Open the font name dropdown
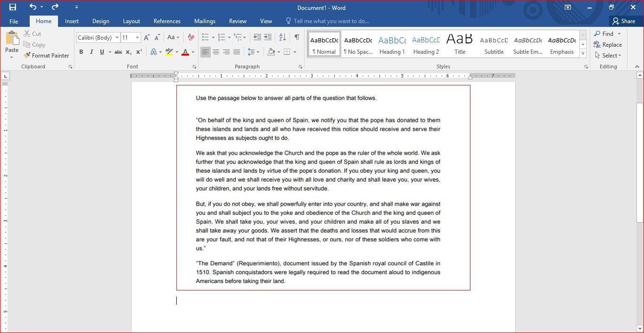 [117, 38]
